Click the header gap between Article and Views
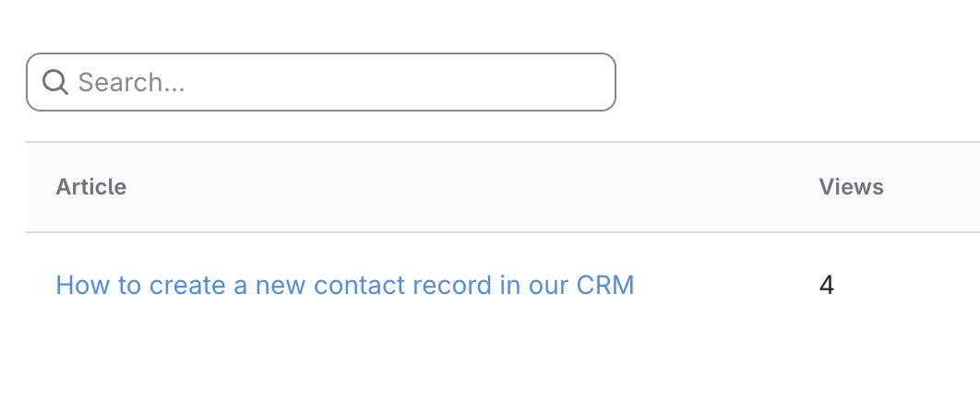 (461, 187)
